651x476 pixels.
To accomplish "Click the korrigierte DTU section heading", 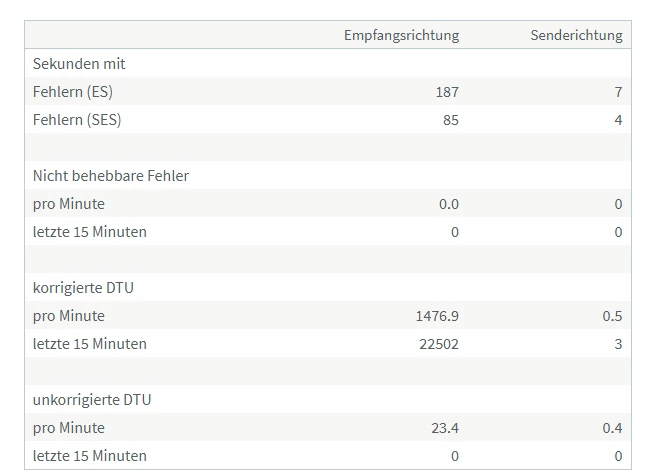I will [83, 288].
